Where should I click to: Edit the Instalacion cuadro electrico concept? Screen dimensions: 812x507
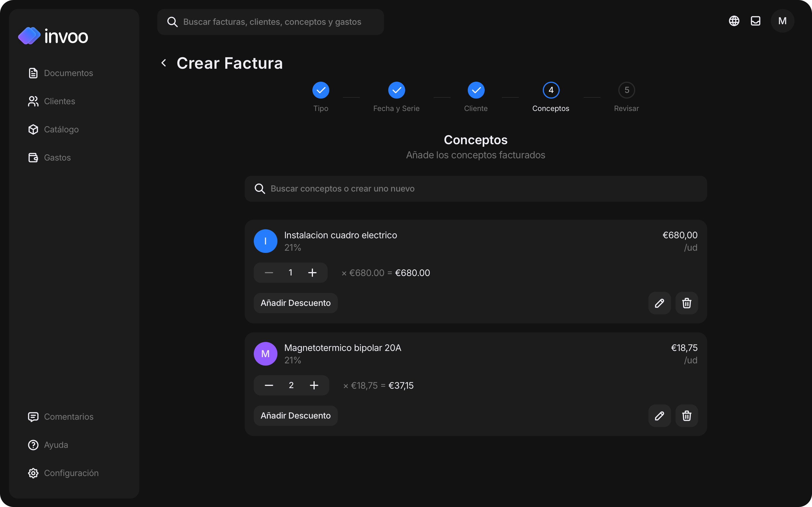pos(659,303)
